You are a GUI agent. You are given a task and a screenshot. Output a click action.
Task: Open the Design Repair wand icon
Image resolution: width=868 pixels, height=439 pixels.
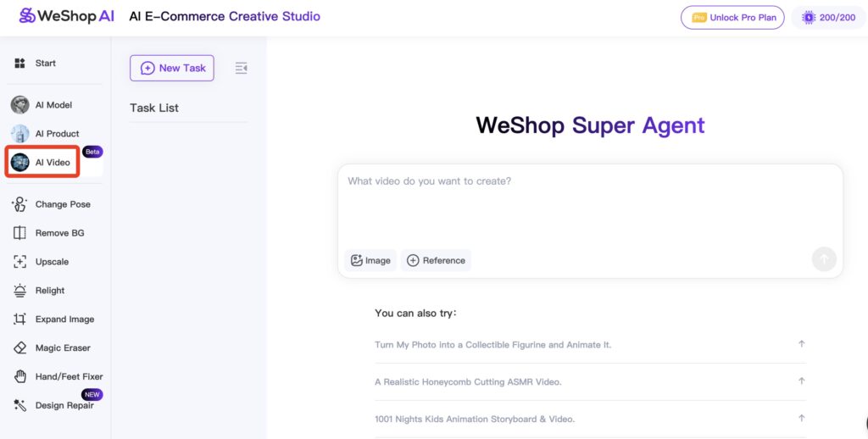pyautogui.click(x=19, y=405)
